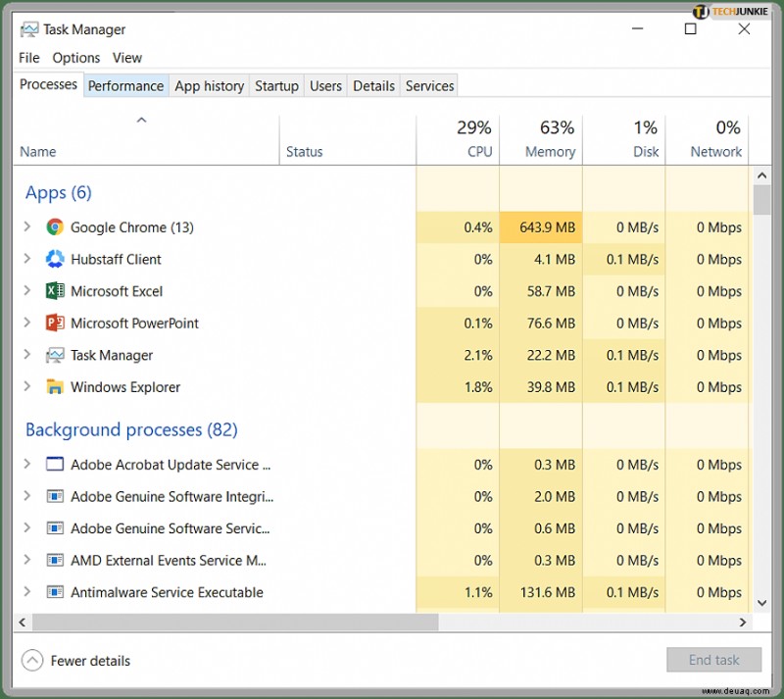Screen dimensions: 784x699
Task: Click Excel's 58.7 MB memory cell
Action: (x=541, y=291)
